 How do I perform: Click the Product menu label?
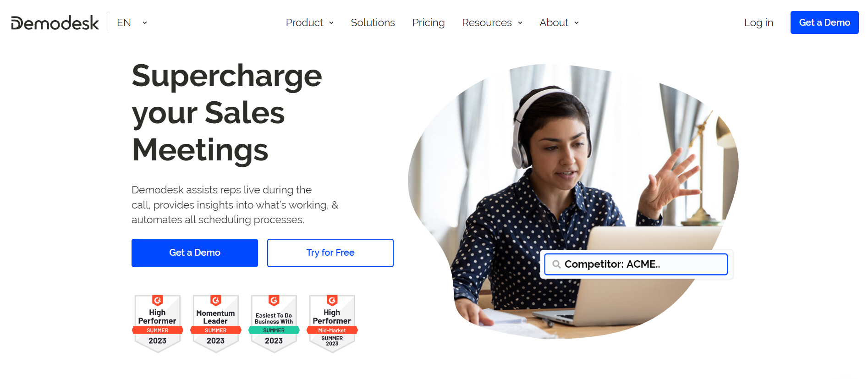(304, 22)
